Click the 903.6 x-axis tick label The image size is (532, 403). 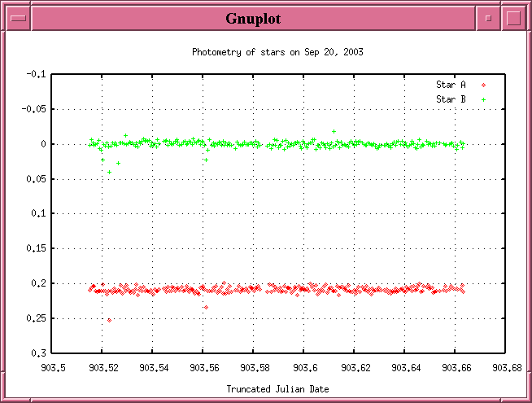coord(304,368)
